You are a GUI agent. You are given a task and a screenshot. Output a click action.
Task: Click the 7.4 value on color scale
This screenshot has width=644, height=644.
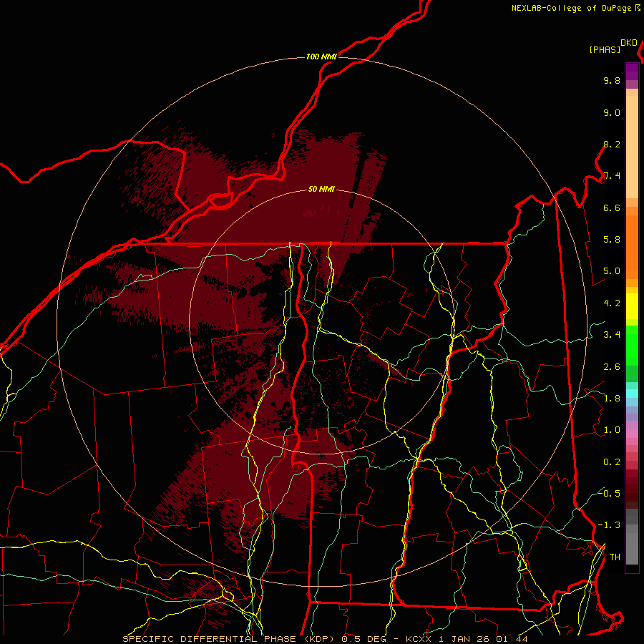point(612,176)
